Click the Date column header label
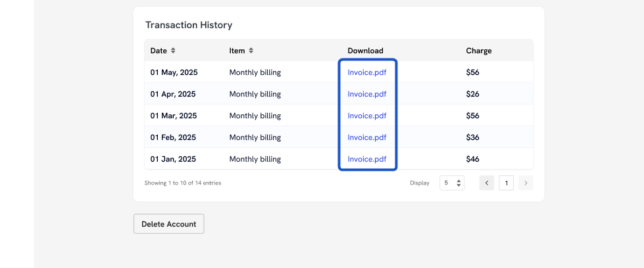The image size is (644, 268). click(x=159, y=51)
